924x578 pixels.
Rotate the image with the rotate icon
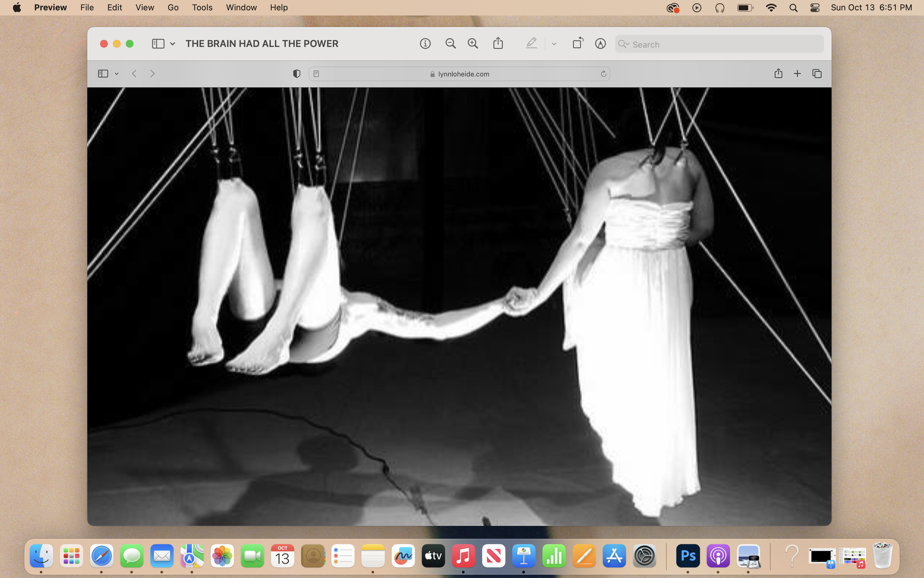578,43
